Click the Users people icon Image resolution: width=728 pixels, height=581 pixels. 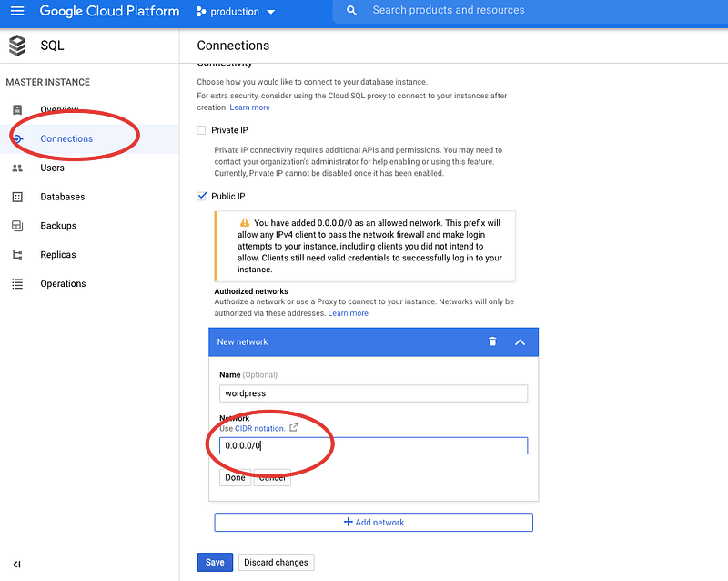(17, 168)
